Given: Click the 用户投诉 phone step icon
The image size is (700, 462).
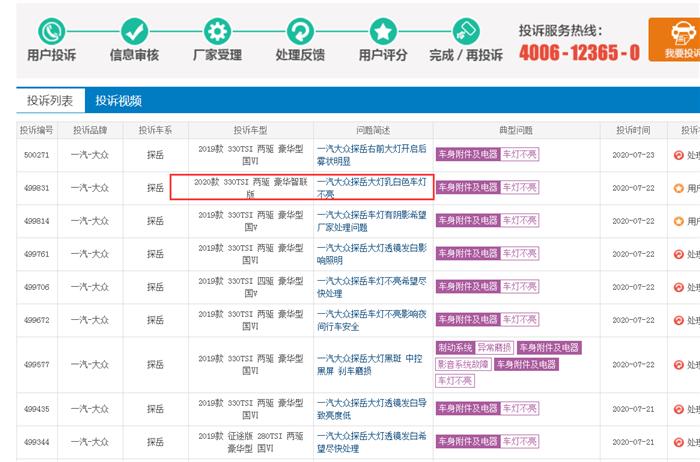Looking at the screenshot, I should pyautogui.click(x=51, y=32).
